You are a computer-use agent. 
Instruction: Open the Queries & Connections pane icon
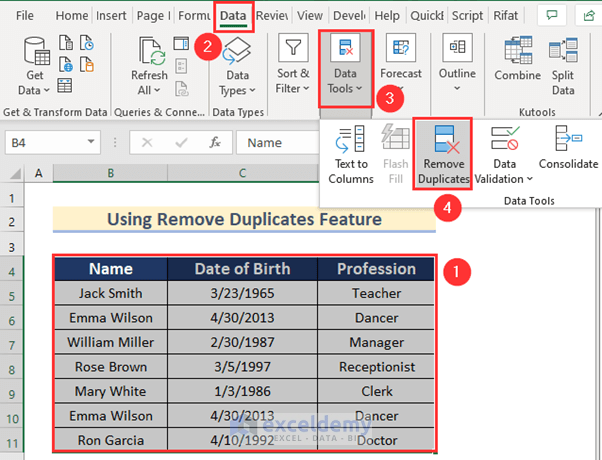(181, 43)
